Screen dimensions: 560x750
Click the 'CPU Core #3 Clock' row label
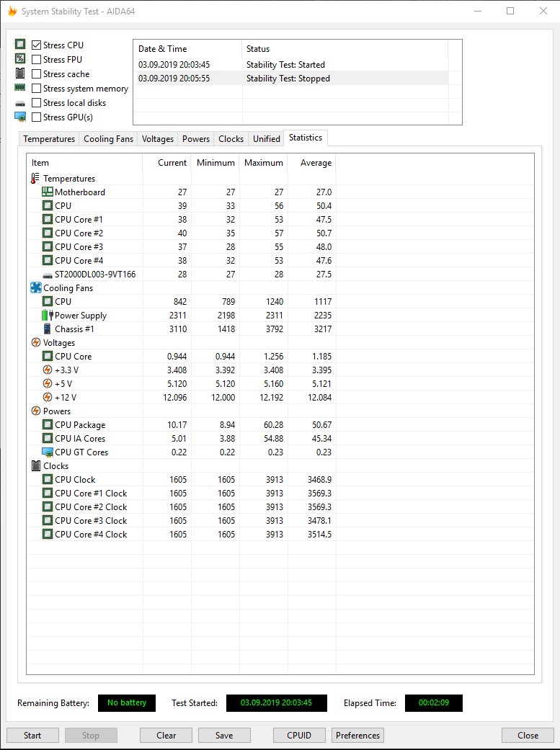point(91,520)
